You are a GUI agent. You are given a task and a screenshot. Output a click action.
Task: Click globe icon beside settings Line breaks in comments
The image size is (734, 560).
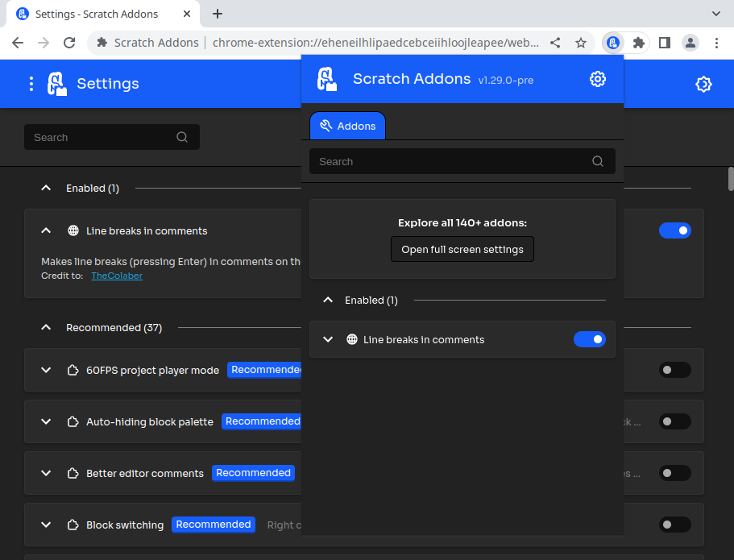click(x=73, y=230)
